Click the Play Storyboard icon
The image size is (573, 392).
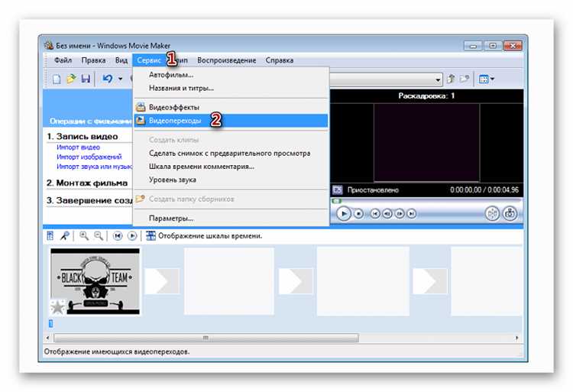[132, 236]
